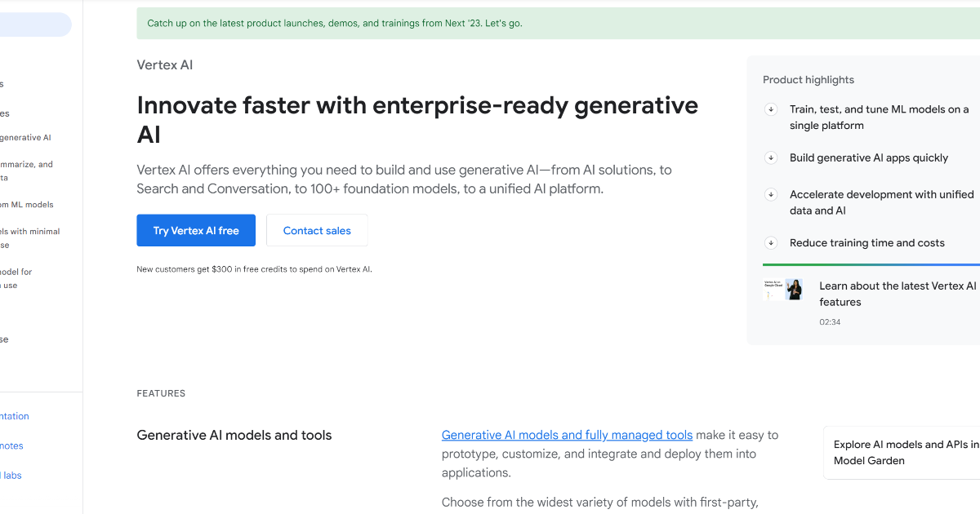
Task: Click the arrow icon beside 'Build generative AI apps quickly'
Action: click(771, 157)
